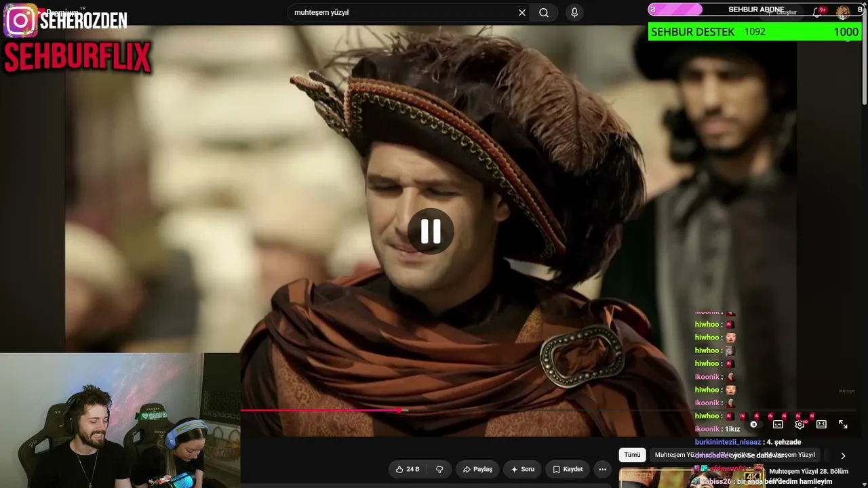Share the video via Paylaş
This screenshot has width=868, height=488.
477,469
